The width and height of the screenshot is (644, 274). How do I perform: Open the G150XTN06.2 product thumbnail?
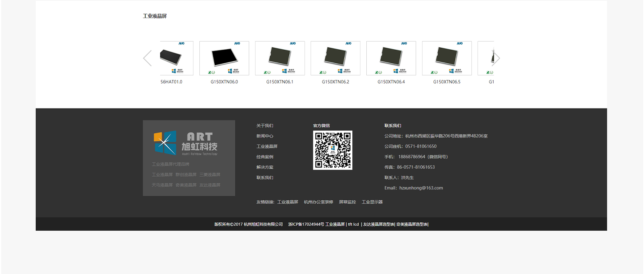(335, 58)
